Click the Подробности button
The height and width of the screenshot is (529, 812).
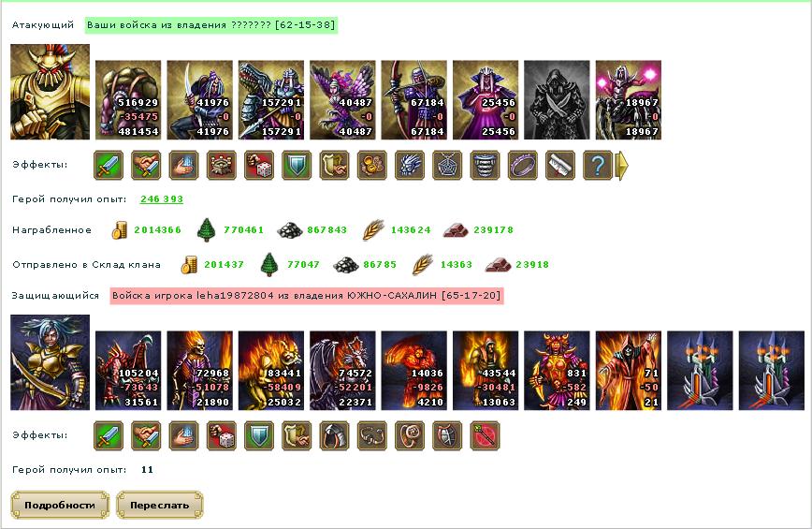pyautogui.click(x=60, y=505)
